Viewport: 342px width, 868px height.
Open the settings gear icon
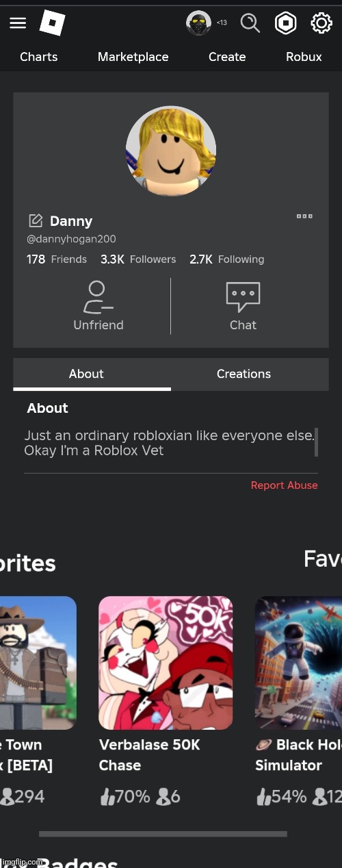tap(321, 23)
